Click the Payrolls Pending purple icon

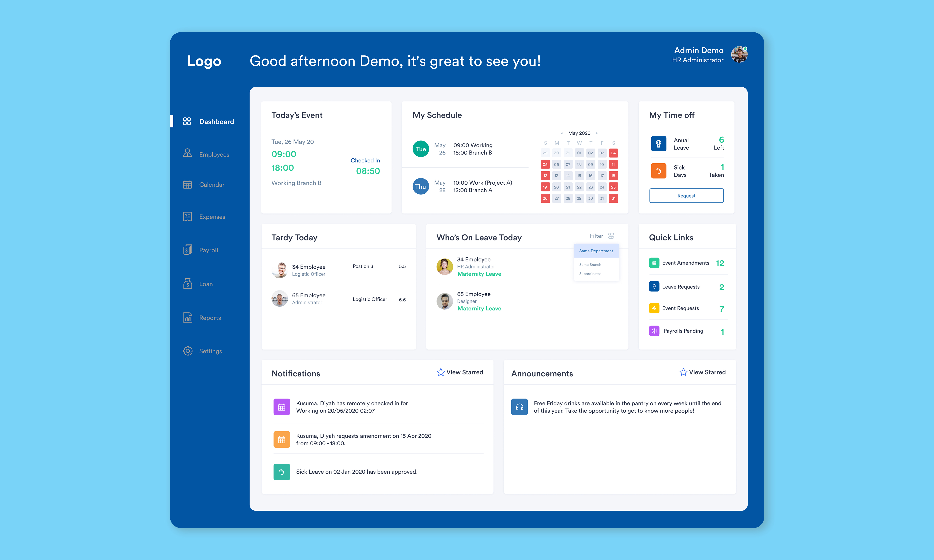click(654, 331)
